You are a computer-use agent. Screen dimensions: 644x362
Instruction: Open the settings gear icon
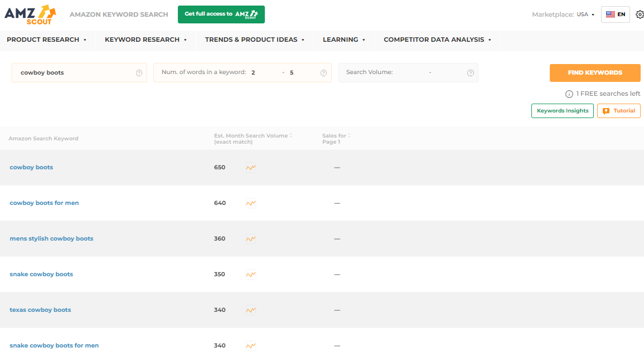click(x=640, y=14)
